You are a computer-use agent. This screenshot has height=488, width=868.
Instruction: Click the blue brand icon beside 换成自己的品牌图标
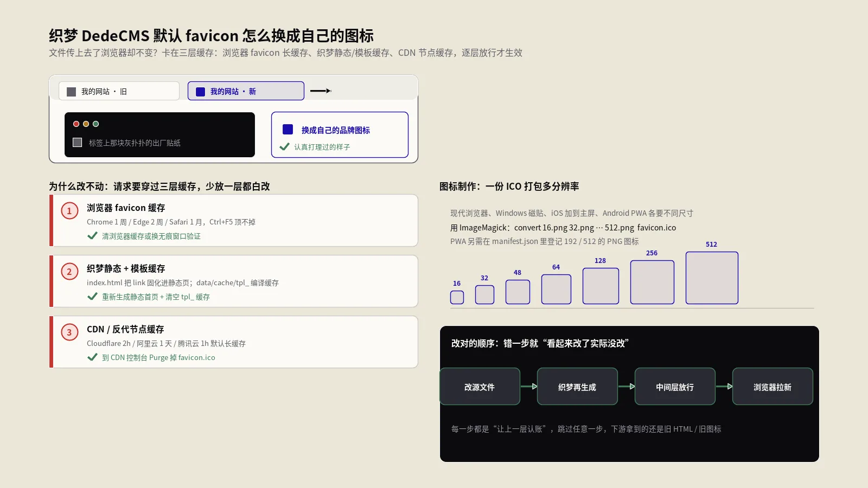coord(288,129)
